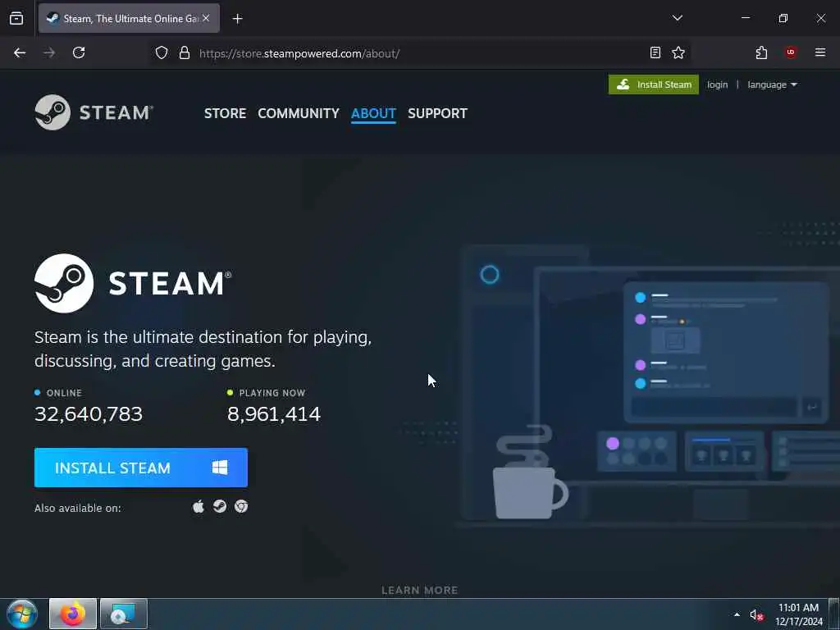
Task: Click the blue INSTALL STEAM button
Action: [141, 468]
